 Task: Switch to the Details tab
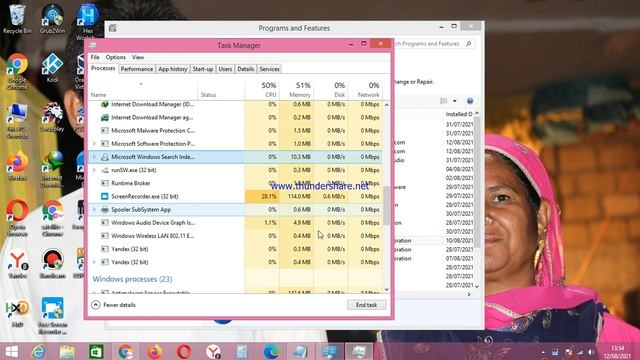click(x=246, y=69)
